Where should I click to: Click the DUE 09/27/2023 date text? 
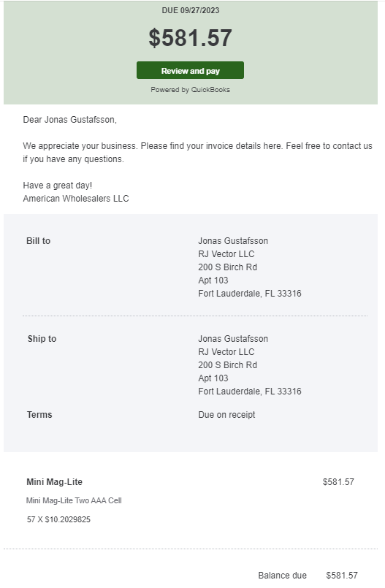click(190, 10)
